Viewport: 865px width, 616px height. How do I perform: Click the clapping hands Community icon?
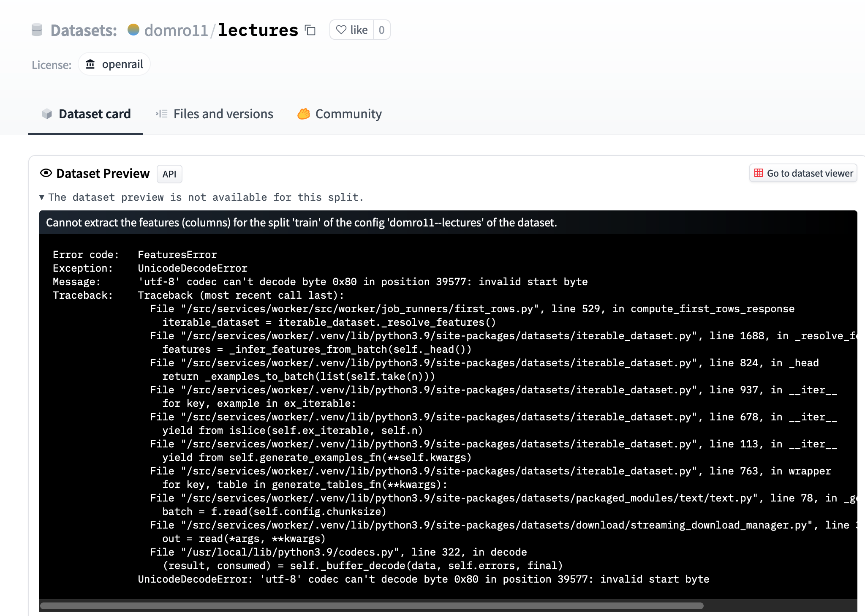pos(304,113)
